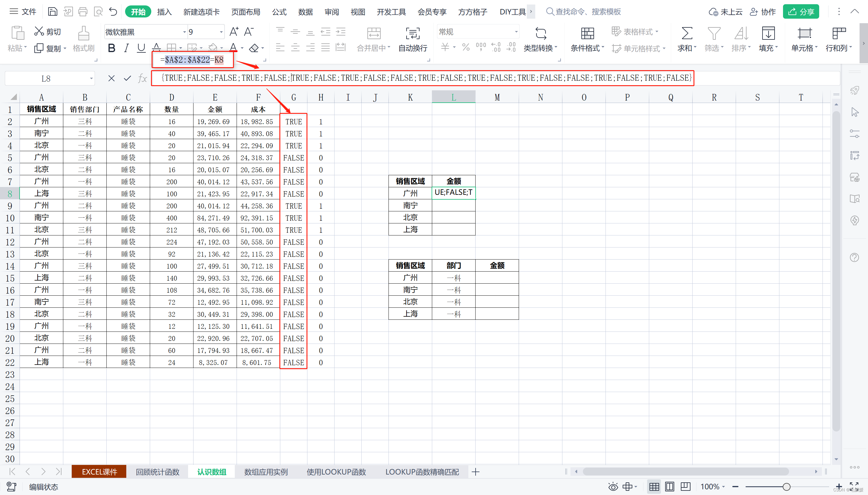Click the 协作 collaborate button
This screenshot has width=868, height=495.
point(763,12)
